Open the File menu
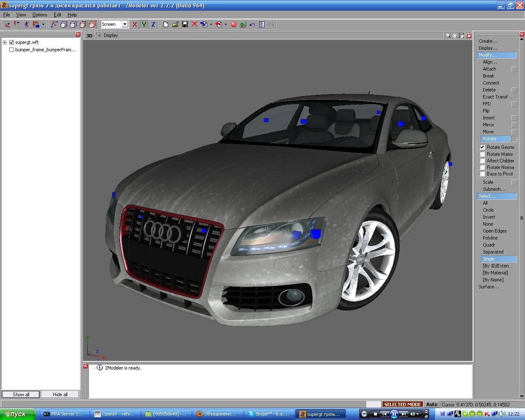The height and width of the screenshot is (420, 525). pos(7,15)
